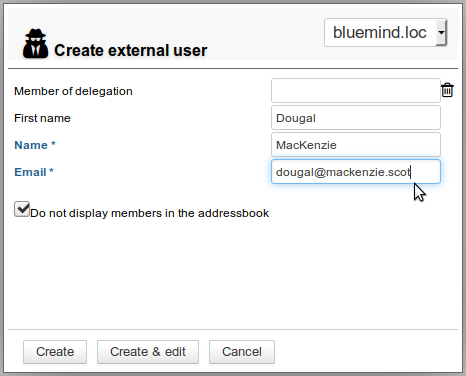
Task: Click the Email field with dougal@mackenzie.scot
Action: pyautogui.click(x=356, y=172)
